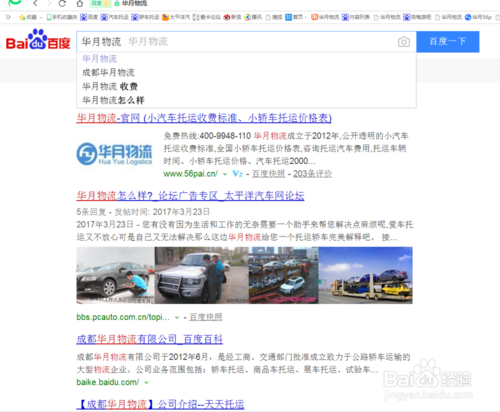This screenshot has height=412, width=500.
Task: Open the 搜狐 bookmark
Action: [x=274, y=17]
